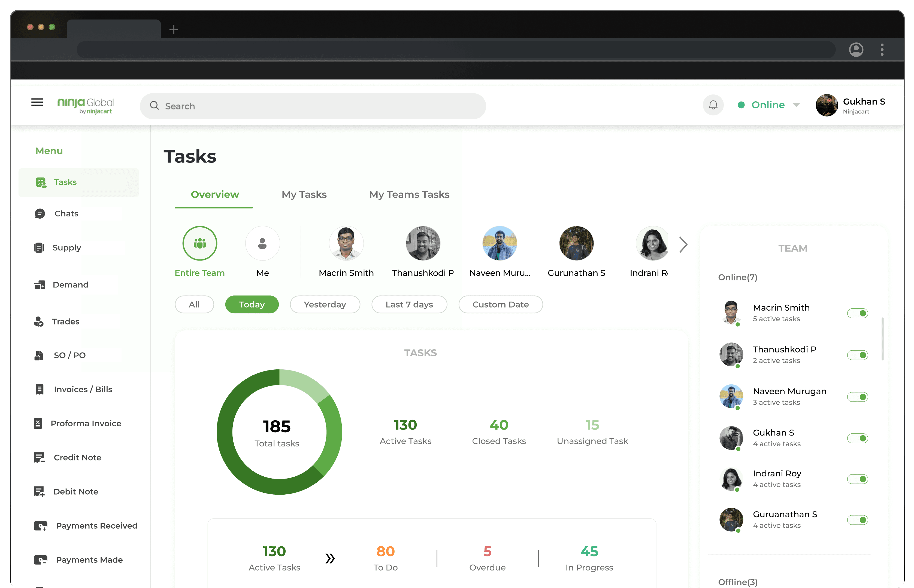914x588 pixels.
Task: Click browser profile account icon
Action: pos(856,50)
